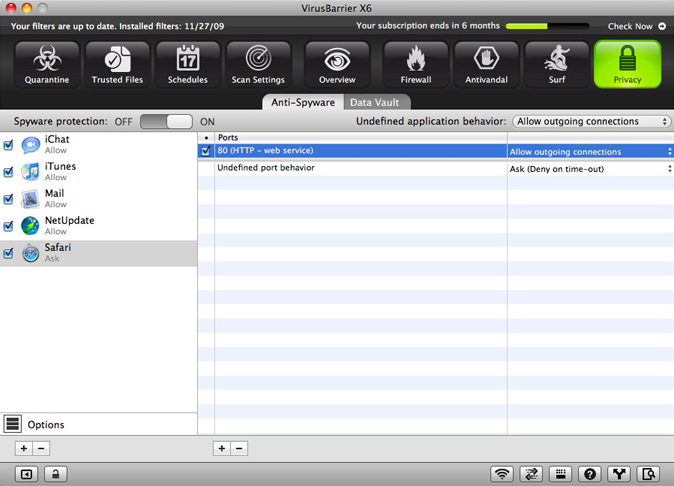Open Undefined application behavior dropdown
Screen dimensions: 674x486
(590, 121)
